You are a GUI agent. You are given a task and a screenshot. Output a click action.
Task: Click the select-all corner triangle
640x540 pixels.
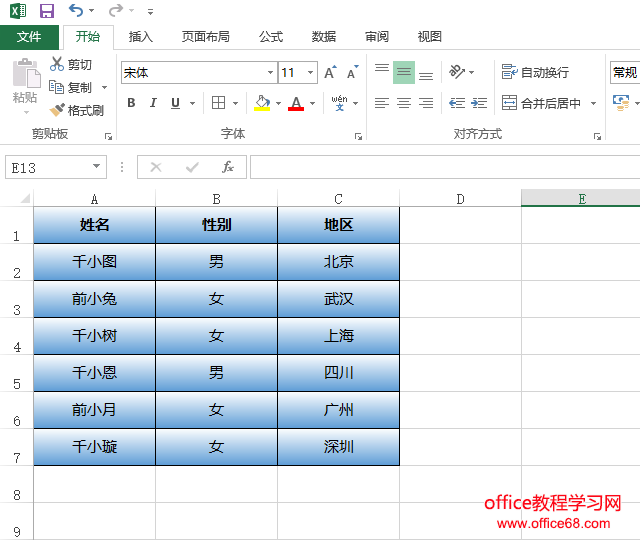point(25,198)
